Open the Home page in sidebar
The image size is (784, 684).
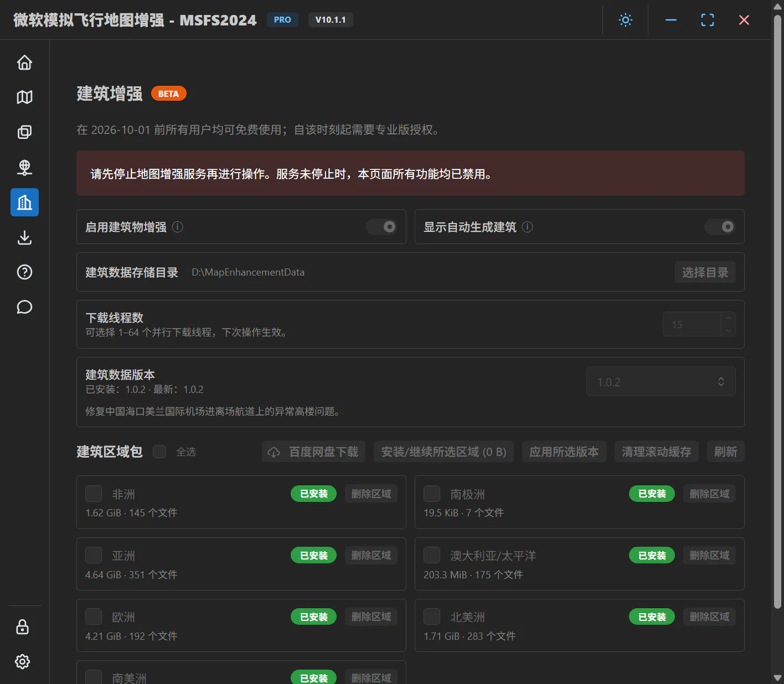[24, 63]
